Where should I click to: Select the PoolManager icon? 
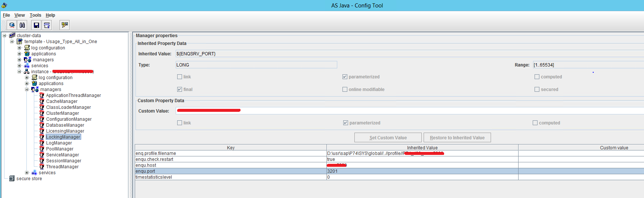click(x=42, y=149)
